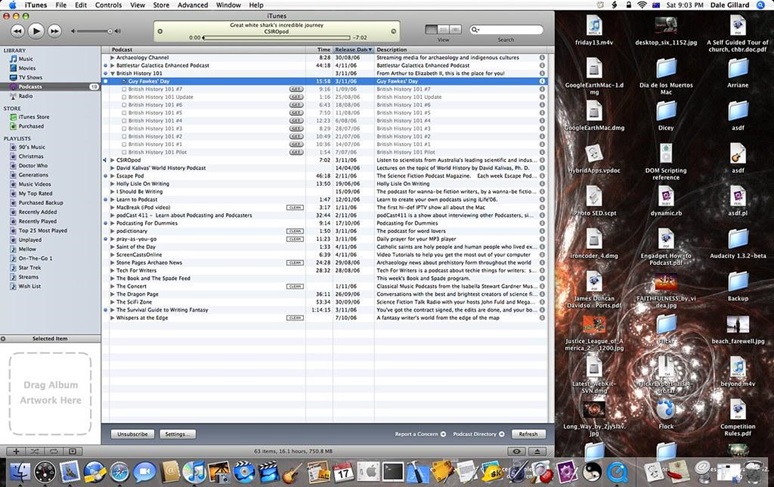Open the Store menu

point(161,5)
